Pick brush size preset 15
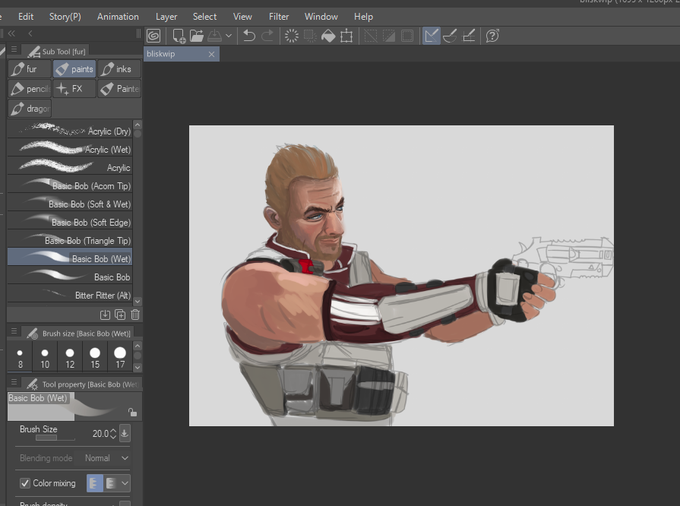 point(95,357)
